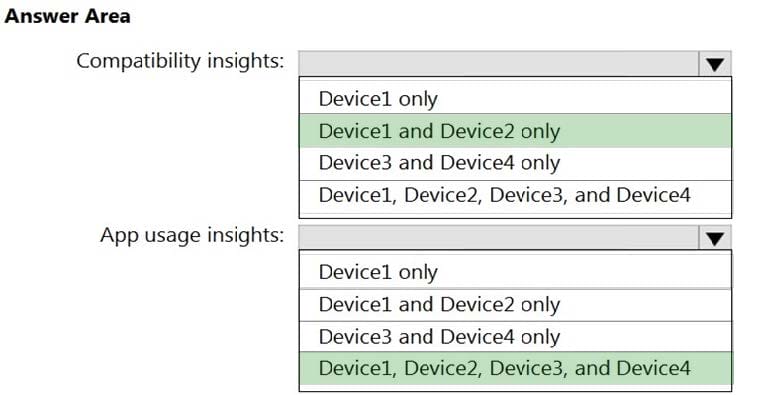Click the last entry of the App usage list
Viewport: 760px width, 395px height.
point(515,368)
